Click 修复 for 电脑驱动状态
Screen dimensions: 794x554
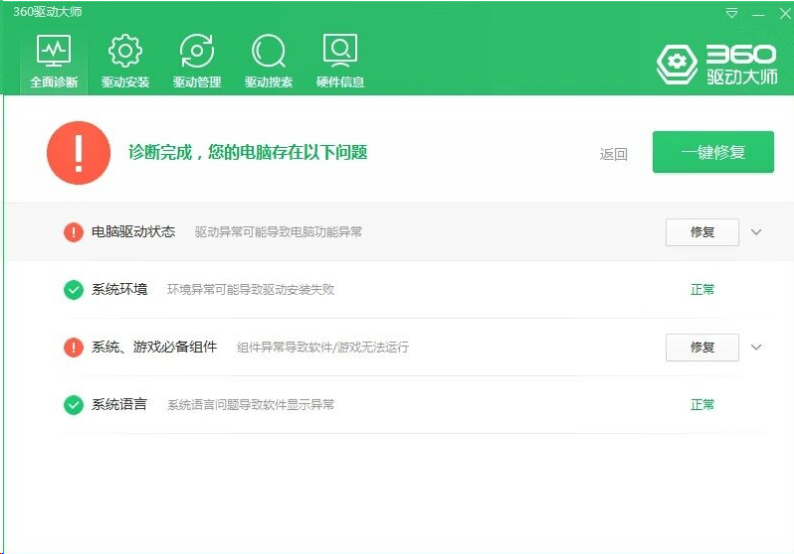(x=702, y=232)
